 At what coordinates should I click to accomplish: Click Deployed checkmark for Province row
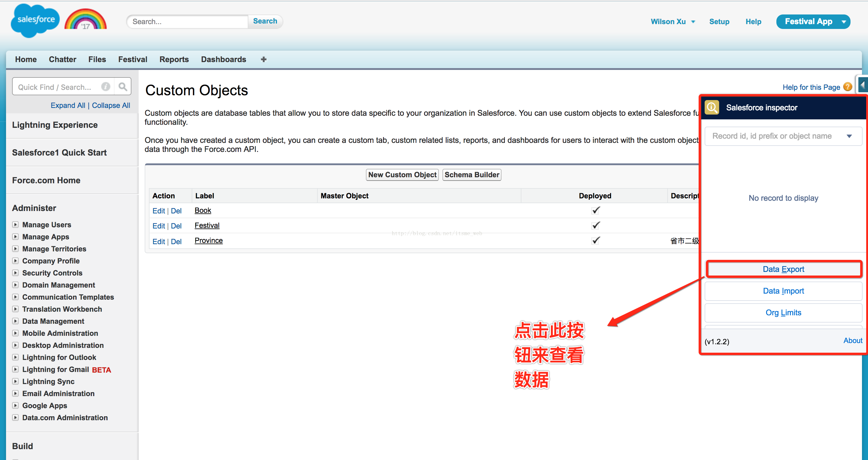click(596, 241)
